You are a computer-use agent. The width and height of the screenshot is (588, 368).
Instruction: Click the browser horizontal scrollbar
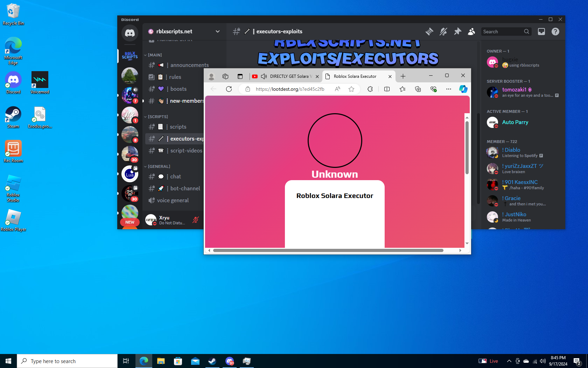[328, 250]
